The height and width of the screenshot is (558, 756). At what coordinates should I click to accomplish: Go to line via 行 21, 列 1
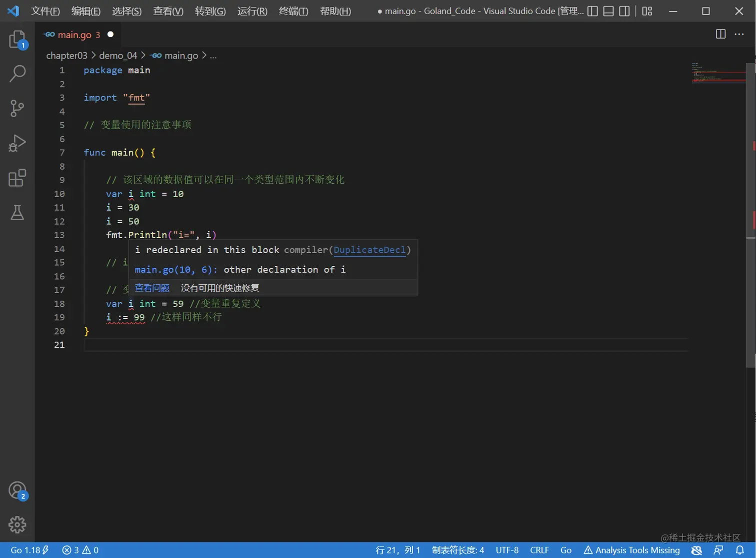(x=398, y=550)
